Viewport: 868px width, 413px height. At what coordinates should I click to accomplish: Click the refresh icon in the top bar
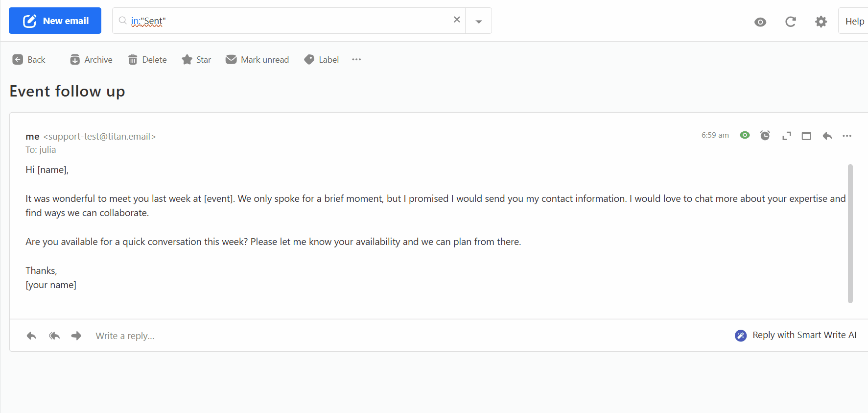[x=791, y=22]
